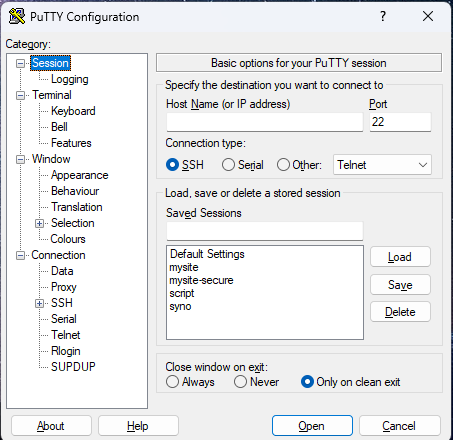Open the Data category
453x440 pixels.
[x=62, y=271]
